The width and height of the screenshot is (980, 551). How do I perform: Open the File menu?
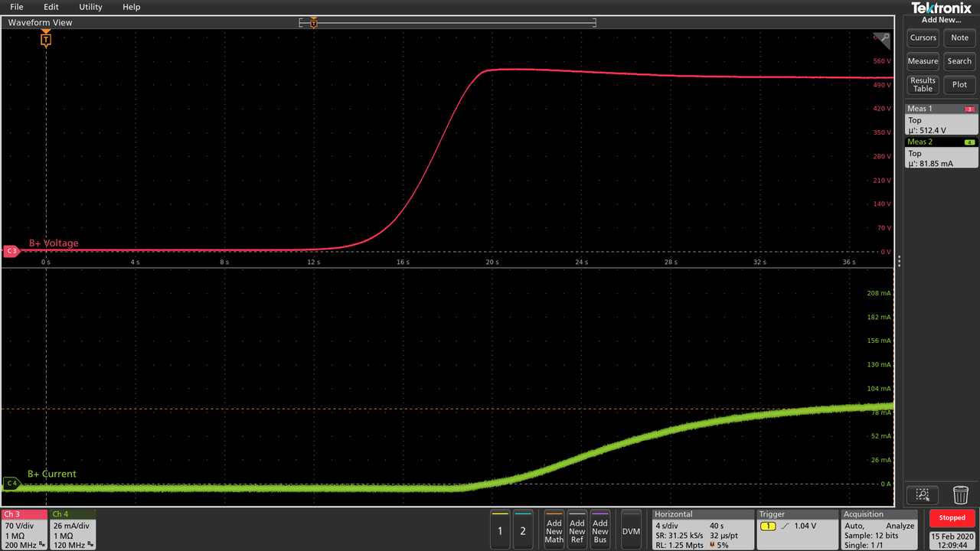pos(16,7)
